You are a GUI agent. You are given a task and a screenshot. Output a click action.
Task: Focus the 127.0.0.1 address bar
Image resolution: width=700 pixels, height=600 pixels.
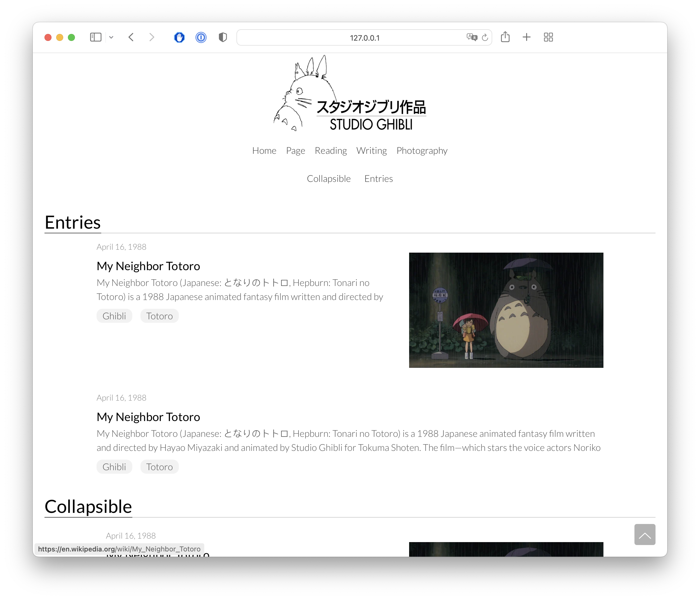click(351, 37)
